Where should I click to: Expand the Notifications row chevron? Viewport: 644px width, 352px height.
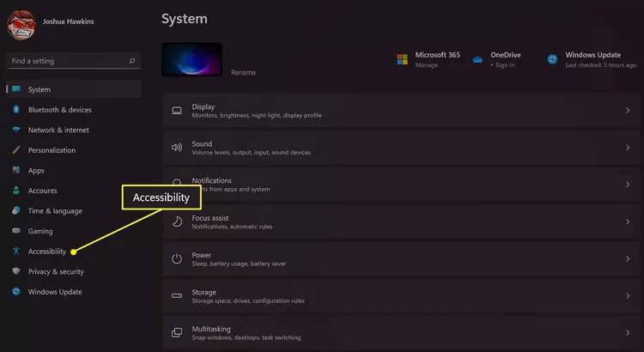[x=628, y=185]
